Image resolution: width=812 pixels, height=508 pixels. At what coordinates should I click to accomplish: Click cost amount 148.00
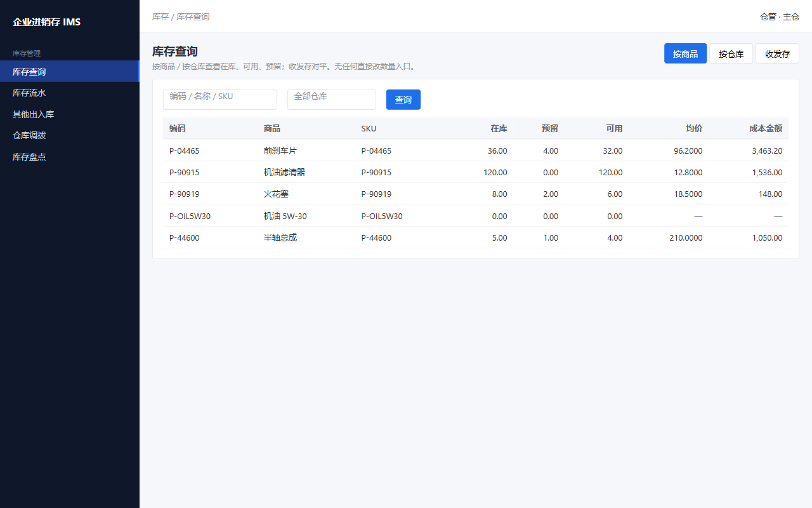point(770,194)
